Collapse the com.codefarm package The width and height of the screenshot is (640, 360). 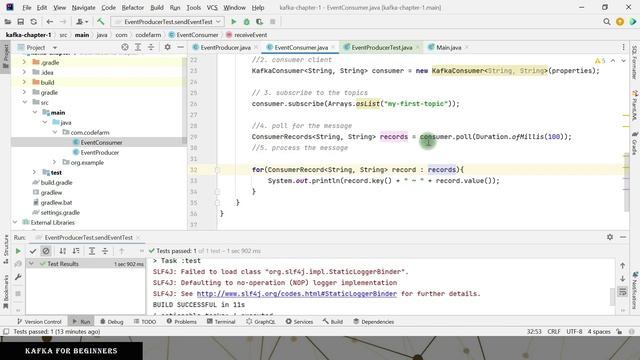[x=55, y=132]
